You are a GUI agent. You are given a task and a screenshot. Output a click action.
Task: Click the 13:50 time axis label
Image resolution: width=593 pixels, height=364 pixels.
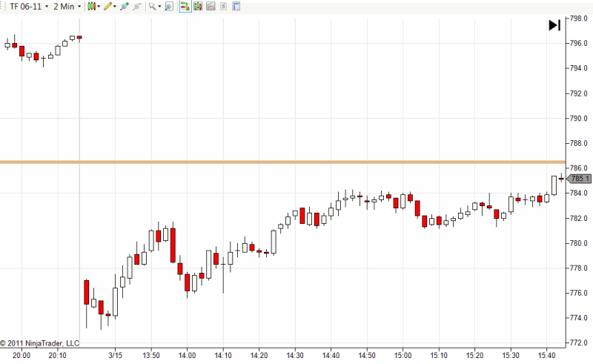151,356
